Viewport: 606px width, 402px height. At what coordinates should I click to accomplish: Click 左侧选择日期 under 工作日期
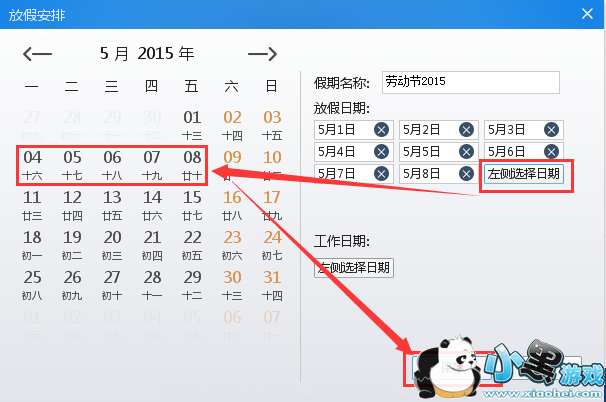354,267
